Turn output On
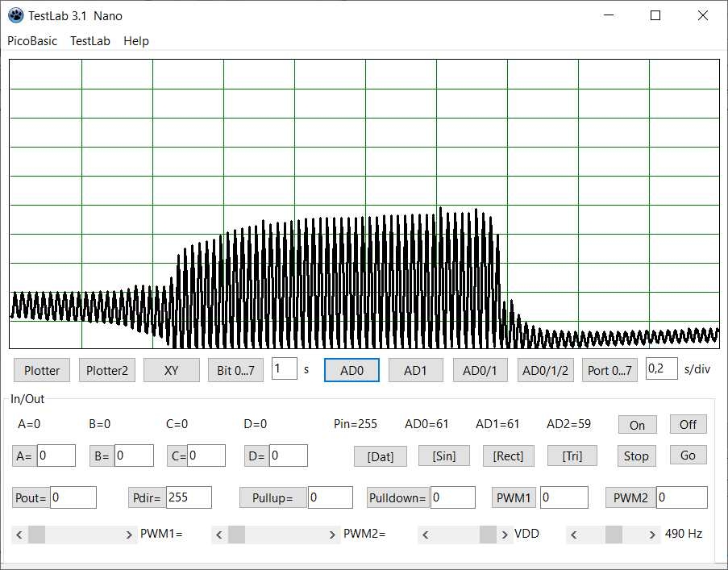The width and height of the screenshot is (728, 570). coord(637,425)
